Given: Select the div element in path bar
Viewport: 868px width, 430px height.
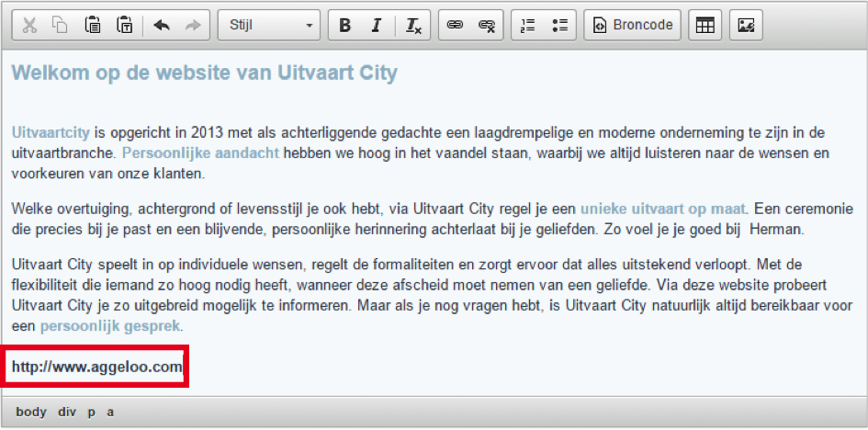Looking at the screenshot, I should (x=66, y=413).
